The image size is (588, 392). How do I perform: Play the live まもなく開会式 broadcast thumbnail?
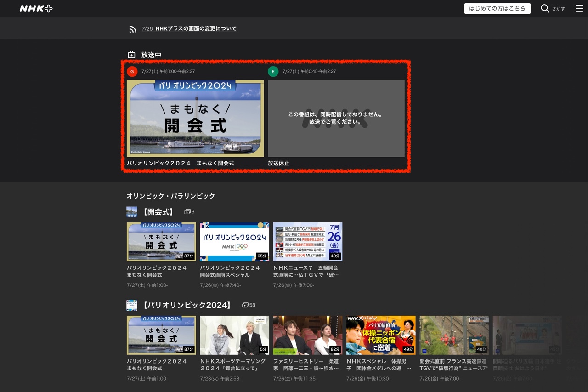(195, 119)
